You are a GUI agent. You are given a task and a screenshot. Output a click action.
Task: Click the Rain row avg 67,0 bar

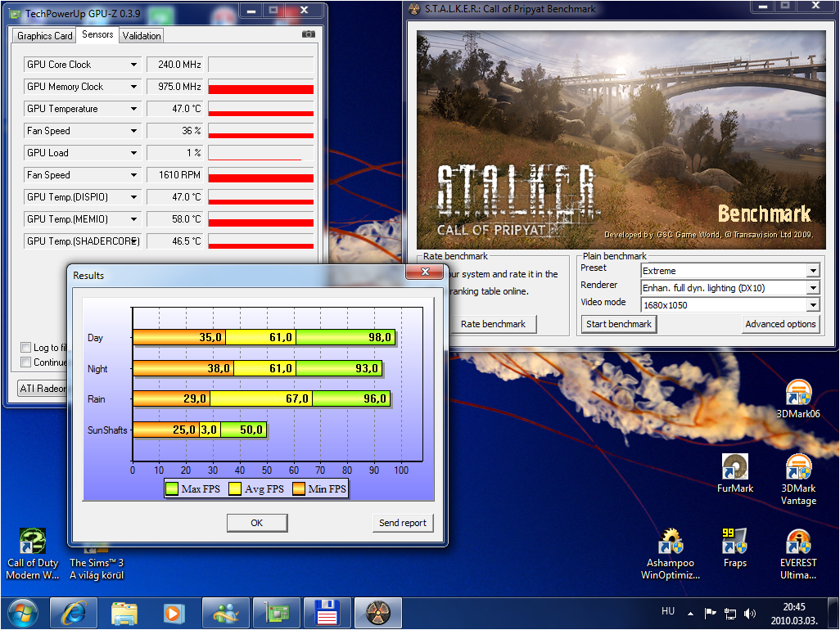[261, 398]
